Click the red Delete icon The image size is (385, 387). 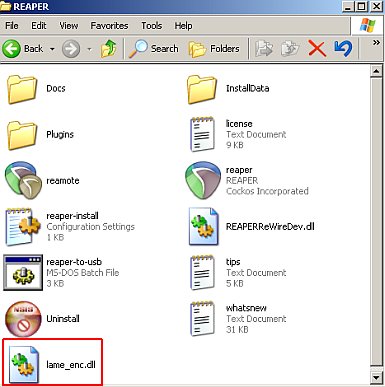(317, 49)
